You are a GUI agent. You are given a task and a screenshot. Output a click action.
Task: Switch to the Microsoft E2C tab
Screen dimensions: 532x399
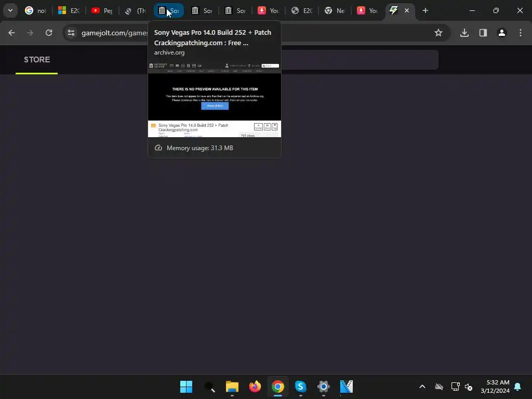point(69,10)
